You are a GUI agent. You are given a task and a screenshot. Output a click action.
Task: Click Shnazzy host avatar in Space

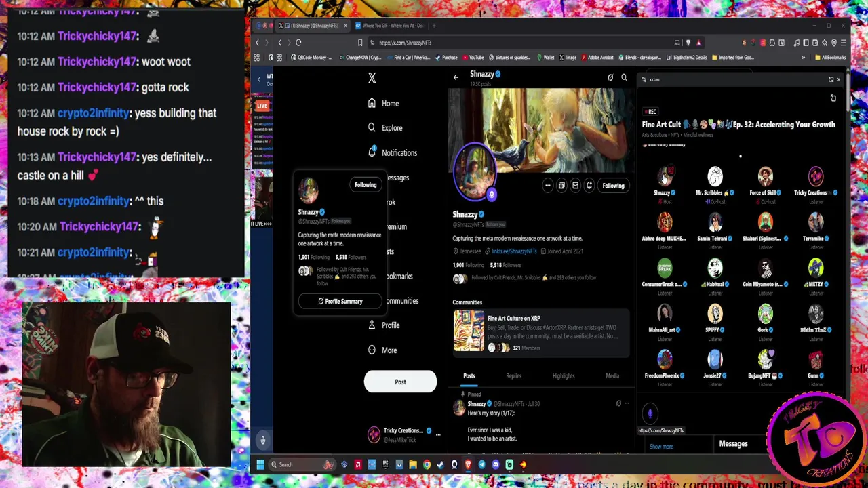[x=665, y=176]
